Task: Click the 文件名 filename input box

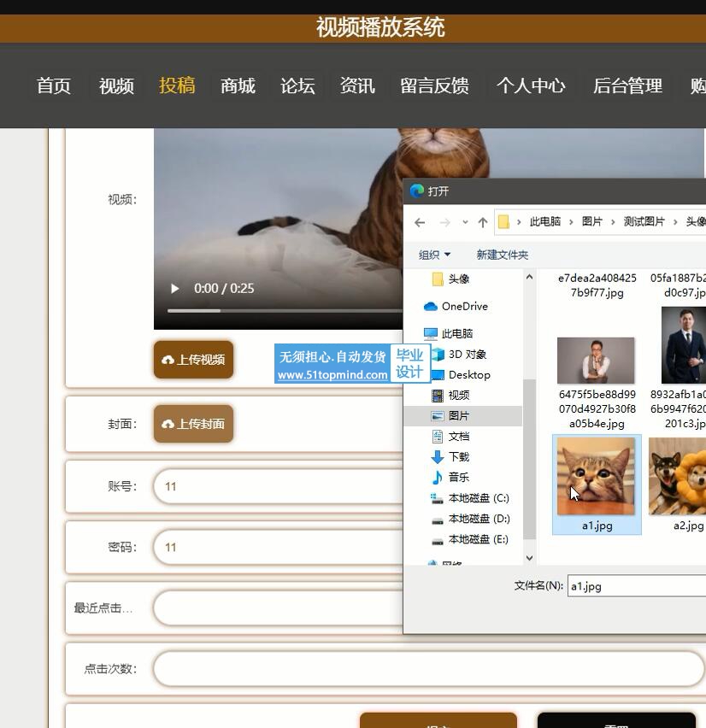Action: pyautogui.click(x=636, y=586)
